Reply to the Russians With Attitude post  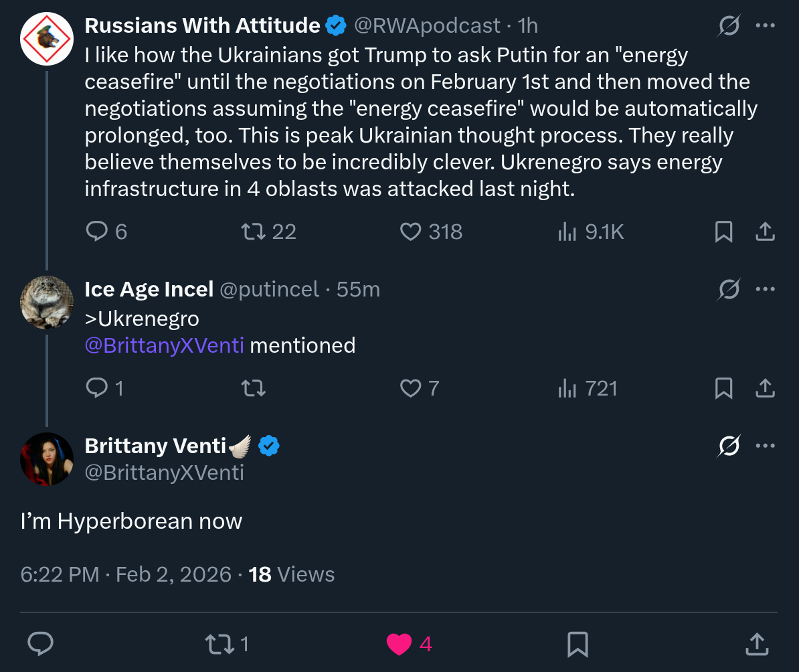pyautogui.click(x=97, y=232)
